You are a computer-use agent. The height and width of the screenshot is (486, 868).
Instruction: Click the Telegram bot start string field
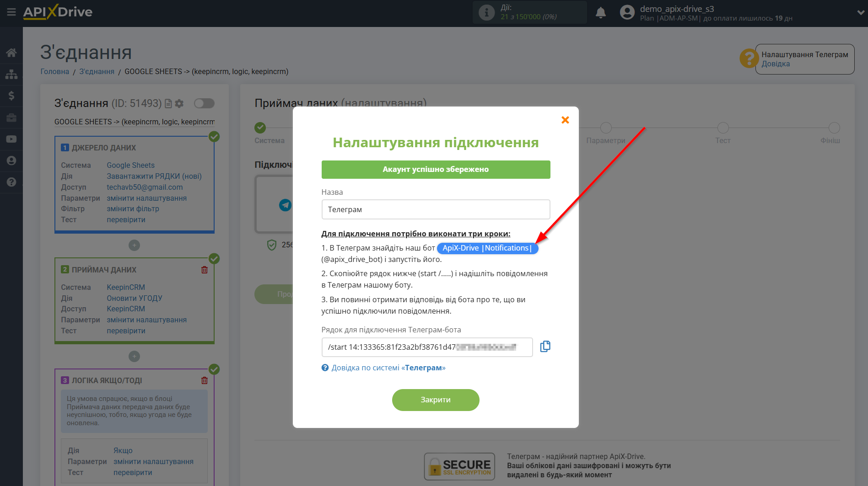[427, 347]
